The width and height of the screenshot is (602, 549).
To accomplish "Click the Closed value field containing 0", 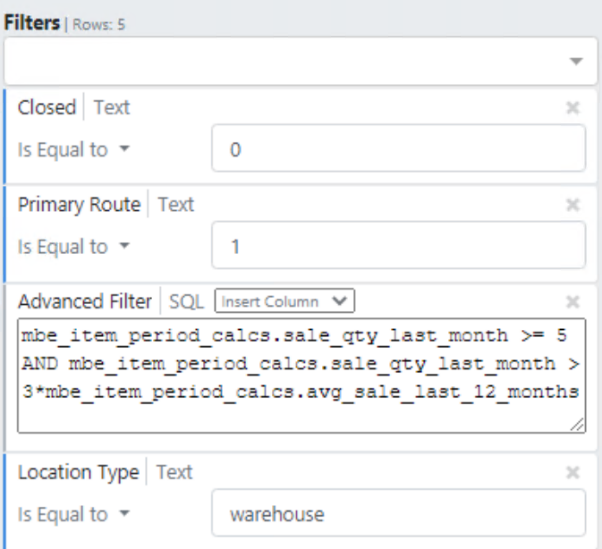I will 398,150.
